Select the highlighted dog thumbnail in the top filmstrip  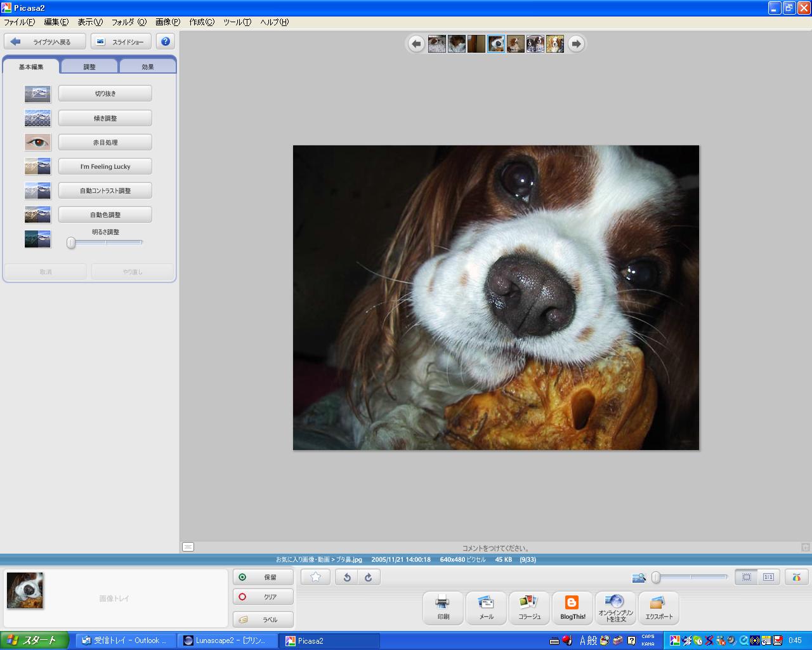(x=496, y=44)
